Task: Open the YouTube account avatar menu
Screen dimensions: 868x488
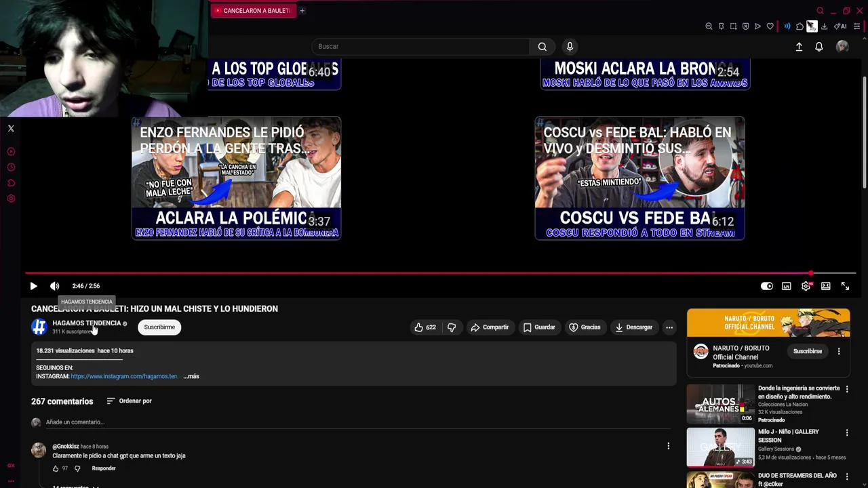Action: 842,46
